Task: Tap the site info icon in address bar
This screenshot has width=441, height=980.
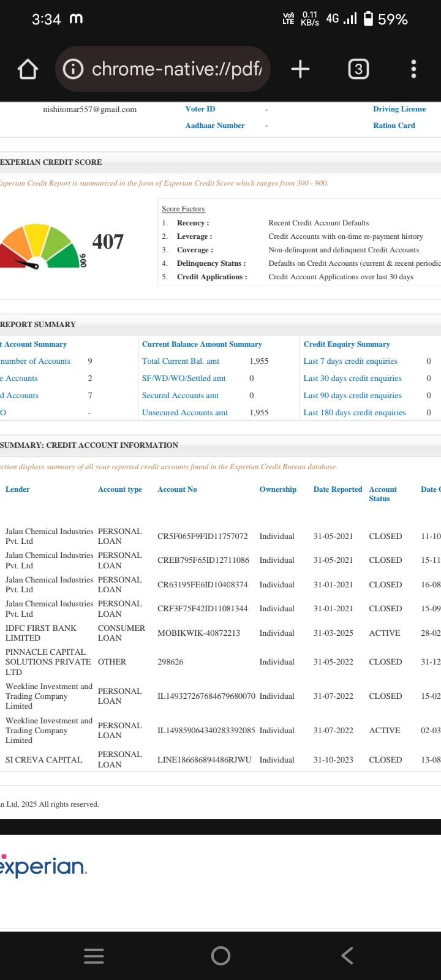Action: pos(73,69)
